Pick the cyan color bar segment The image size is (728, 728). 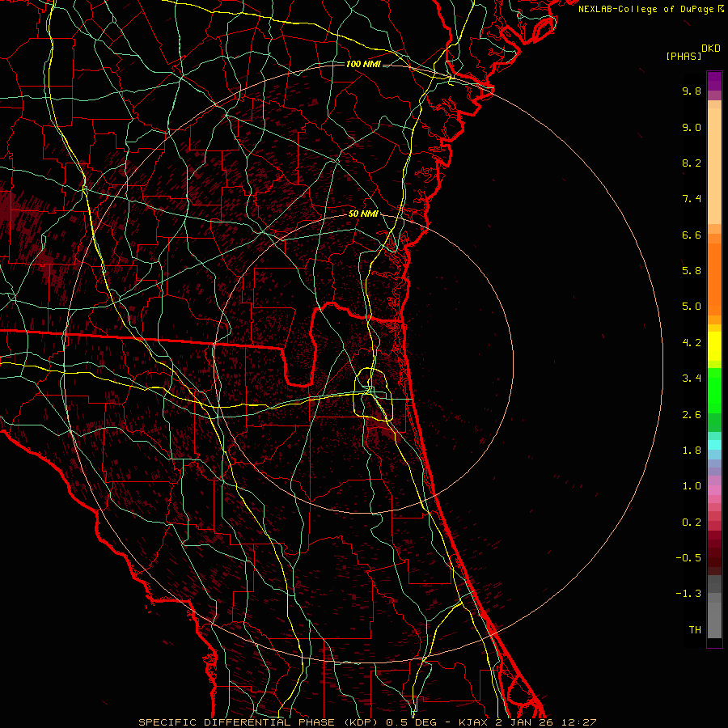(714, 445)
